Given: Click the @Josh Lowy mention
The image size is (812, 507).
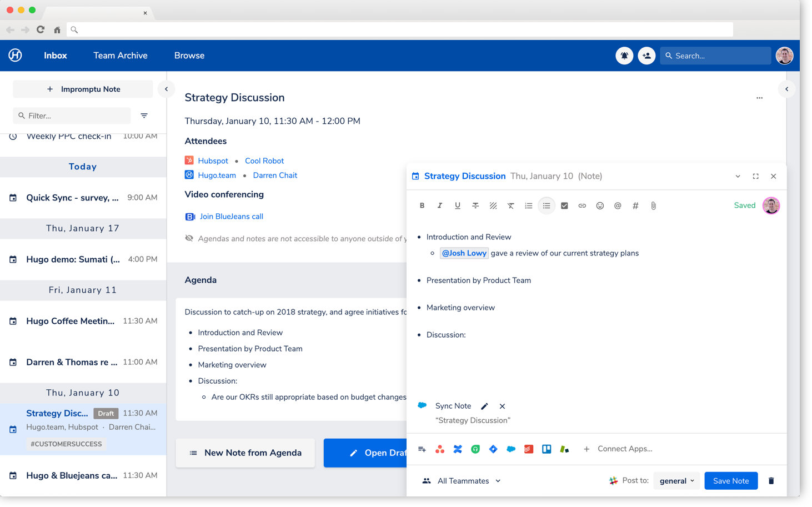Looking at the screenshot, I should point(464,253).
